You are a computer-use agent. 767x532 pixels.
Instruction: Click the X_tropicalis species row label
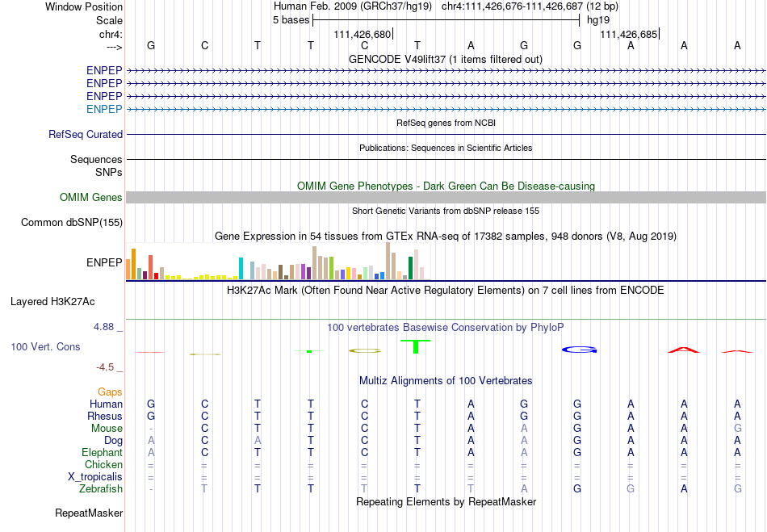click(x=95, y=477)
